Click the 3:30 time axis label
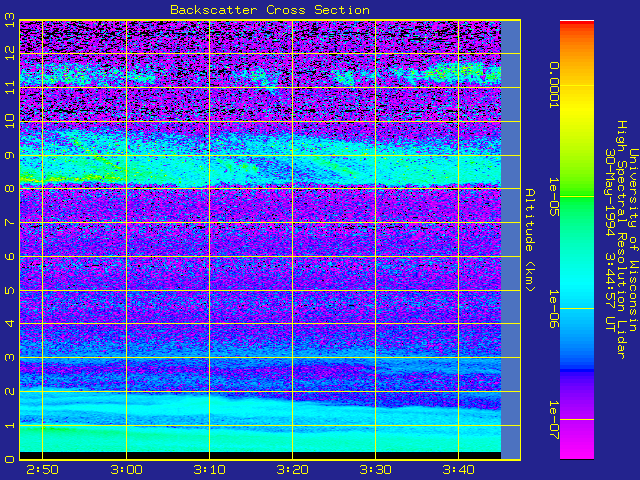This screenshot has height=480, width=640. [x=376, y=470]
